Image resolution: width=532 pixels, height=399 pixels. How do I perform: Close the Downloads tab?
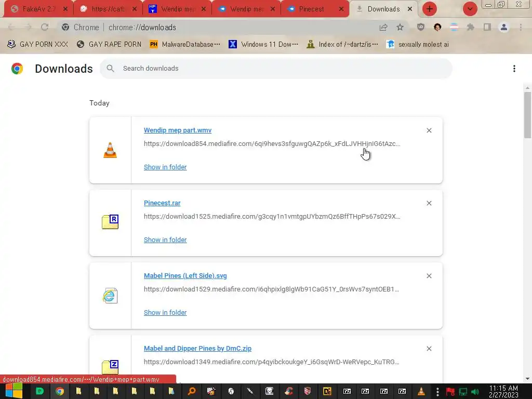pos(410,9)
